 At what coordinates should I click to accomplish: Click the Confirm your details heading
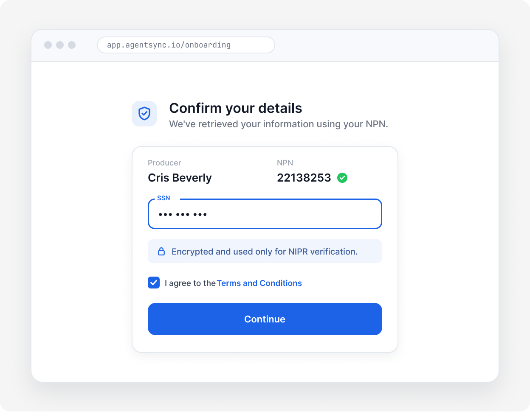coord(236,108)
